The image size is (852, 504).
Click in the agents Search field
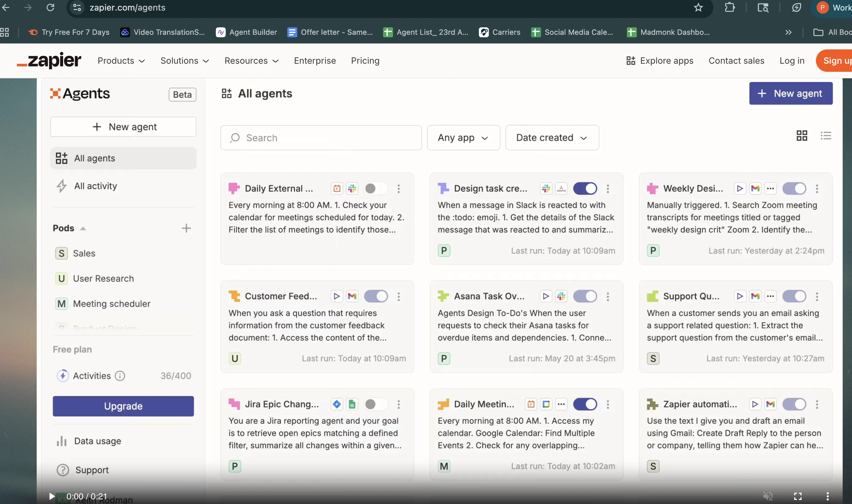[321, 138]
